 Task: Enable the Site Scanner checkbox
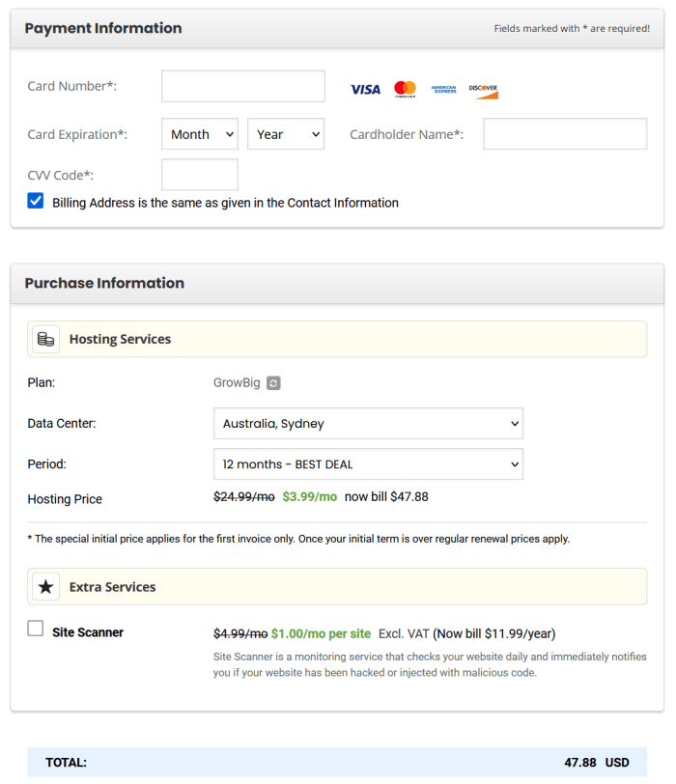click(36, 629)
